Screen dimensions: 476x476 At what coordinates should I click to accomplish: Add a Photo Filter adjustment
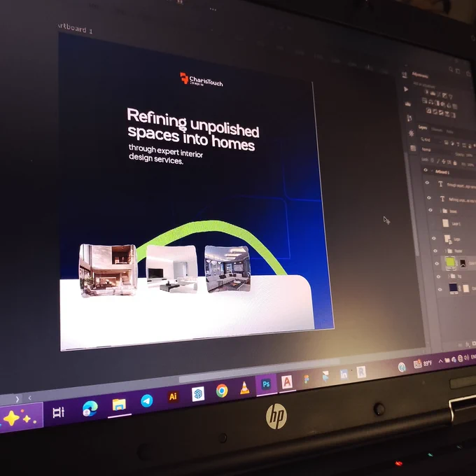[x=442, y=104]
